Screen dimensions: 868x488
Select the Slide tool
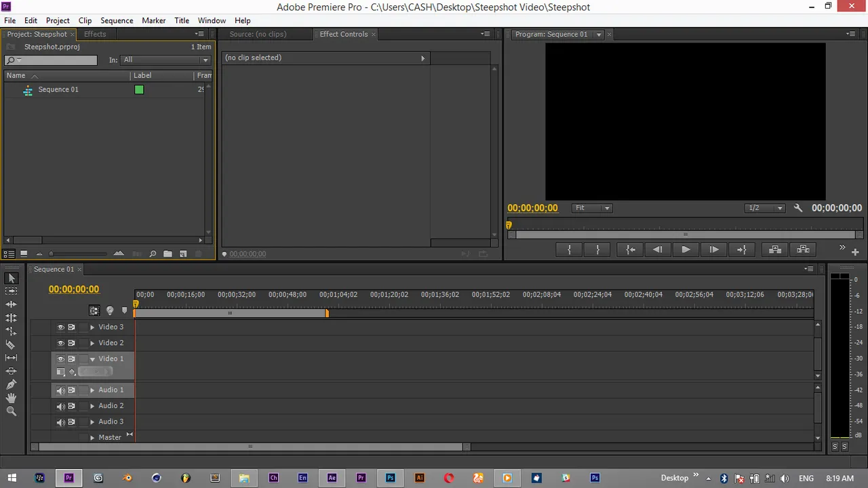click(x=11, y=371)
